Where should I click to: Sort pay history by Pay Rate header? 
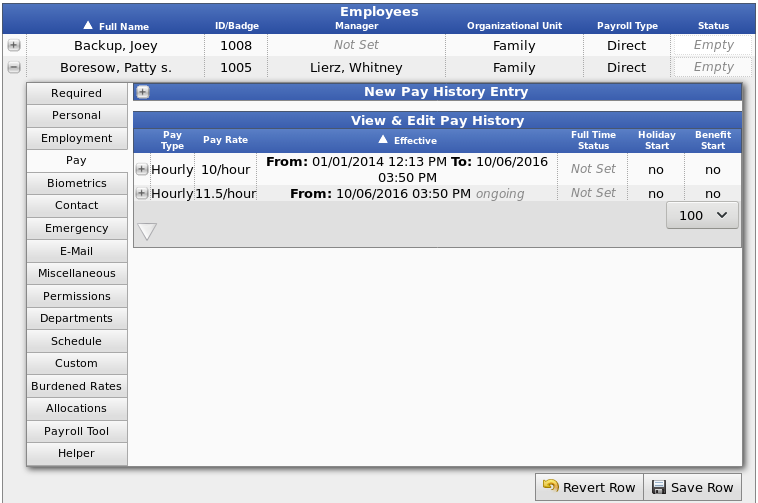(225, 140)
